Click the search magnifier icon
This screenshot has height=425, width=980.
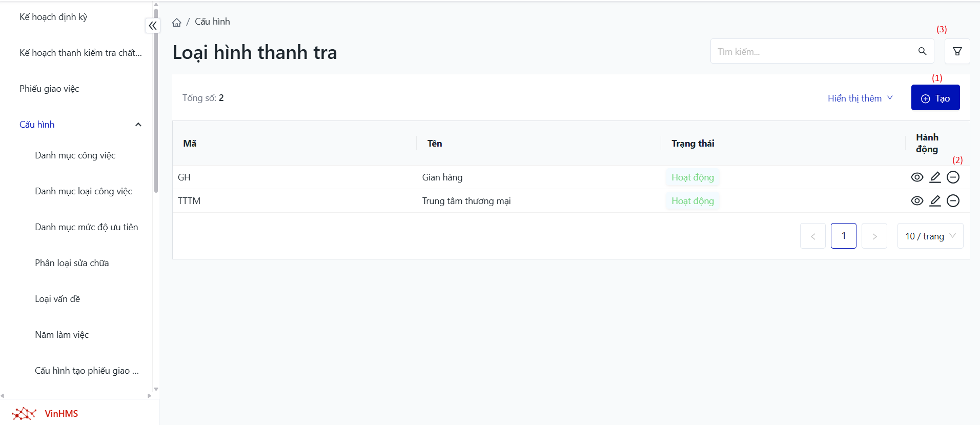pyautogui.click(x=922, y=51)
